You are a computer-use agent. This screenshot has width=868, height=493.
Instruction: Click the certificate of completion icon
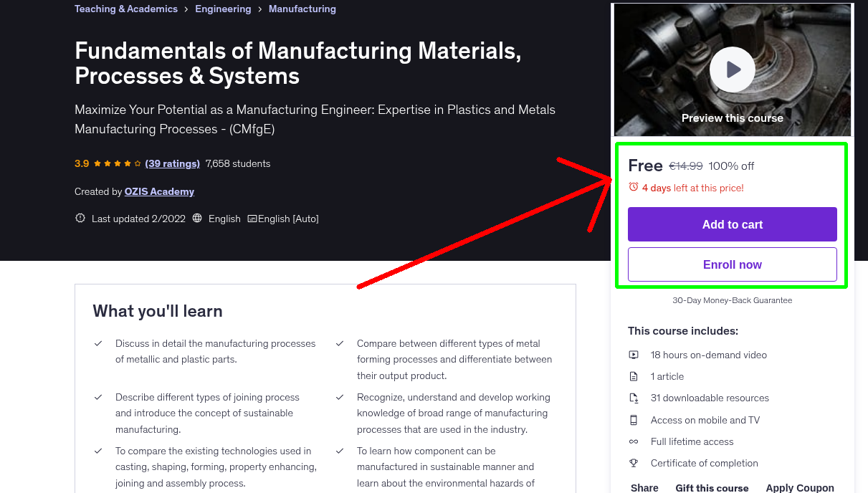pyautogui.click(x=634, y=463)
